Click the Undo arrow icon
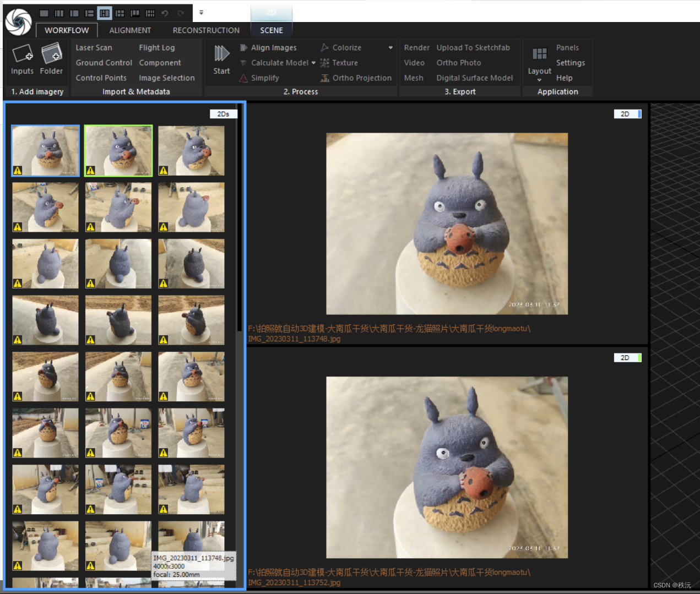This screenshot has width=700, height=594. 165,13
